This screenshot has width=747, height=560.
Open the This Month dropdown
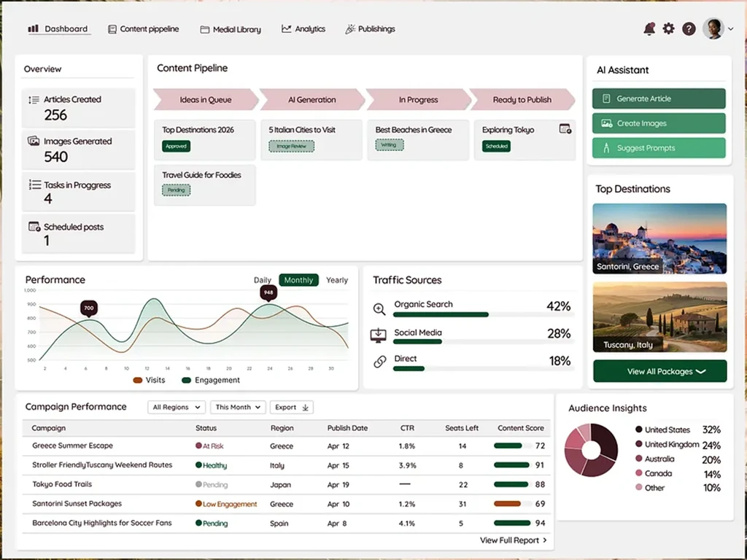tap(238, 407)
